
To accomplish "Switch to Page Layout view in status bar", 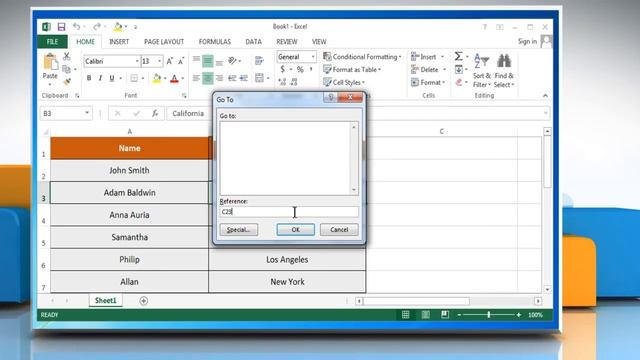I will (x=425, y=315).
